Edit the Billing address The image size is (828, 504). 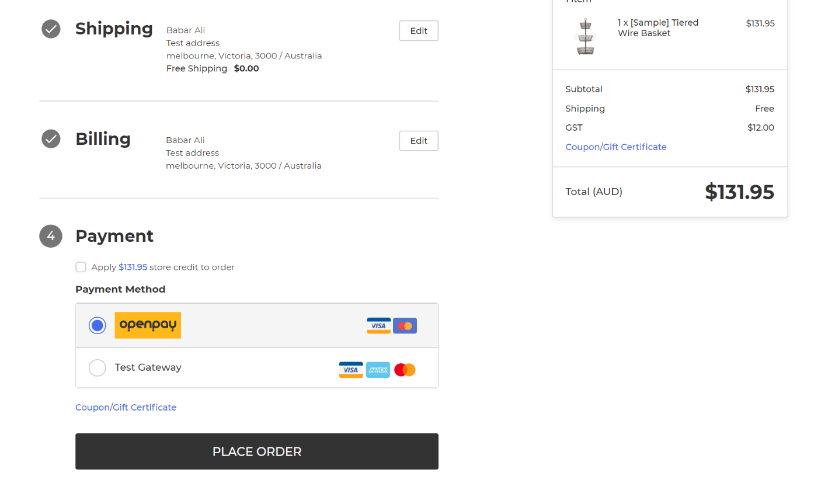(419, 141)
